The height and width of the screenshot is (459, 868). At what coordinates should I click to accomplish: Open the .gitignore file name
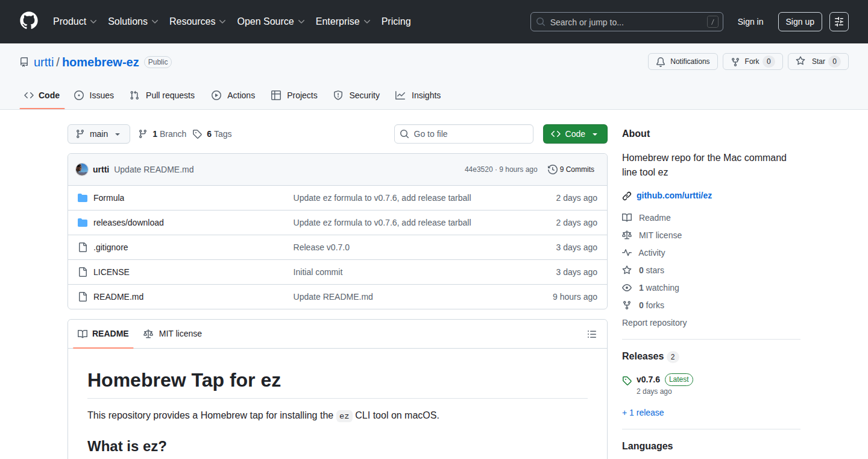coord(111,247)
